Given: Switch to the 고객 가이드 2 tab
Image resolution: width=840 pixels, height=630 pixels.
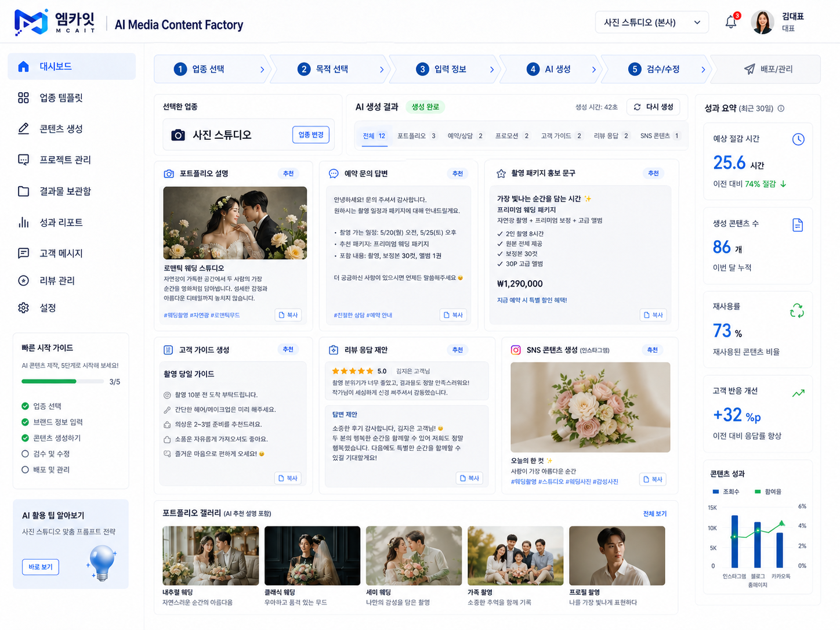Looking at the screenshot, I should pyautogui.click(x=562, y=136).
